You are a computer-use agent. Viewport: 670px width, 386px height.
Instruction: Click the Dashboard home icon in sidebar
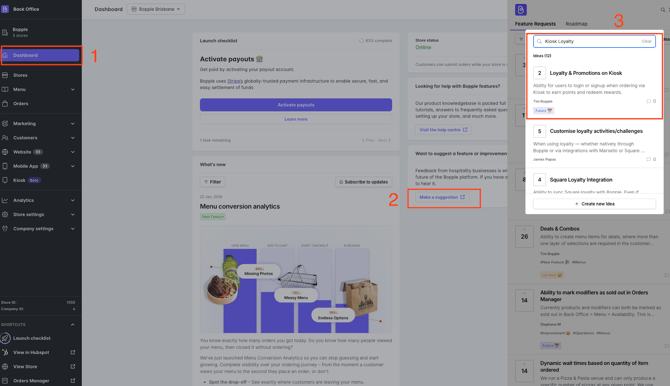[5, 55]
